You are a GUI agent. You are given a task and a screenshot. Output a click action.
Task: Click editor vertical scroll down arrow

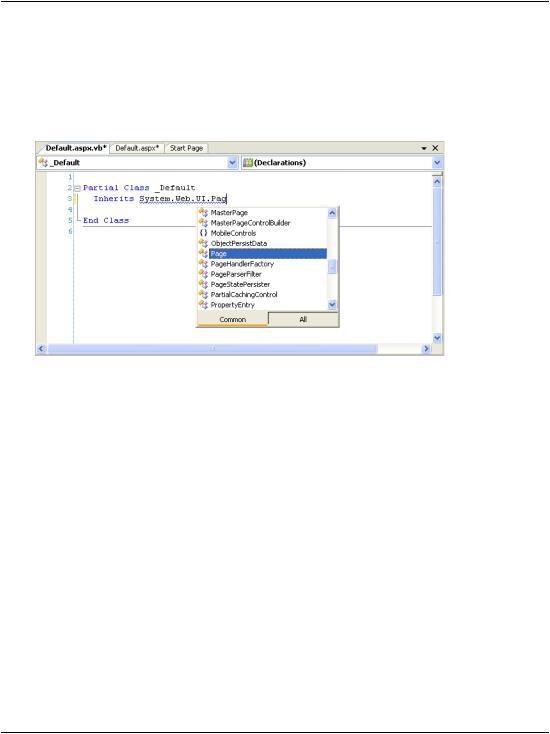pos(437,338)
